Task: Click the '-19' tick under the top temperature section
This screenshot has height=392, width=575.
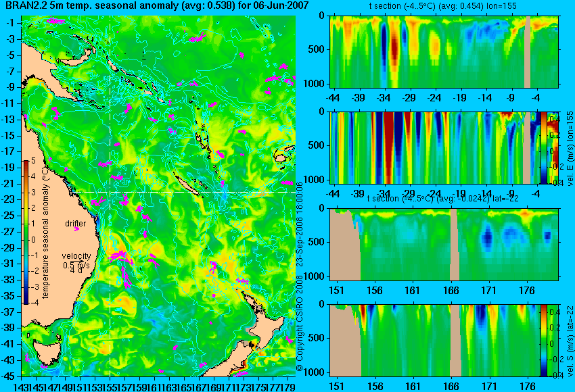Action: (460, 98)
